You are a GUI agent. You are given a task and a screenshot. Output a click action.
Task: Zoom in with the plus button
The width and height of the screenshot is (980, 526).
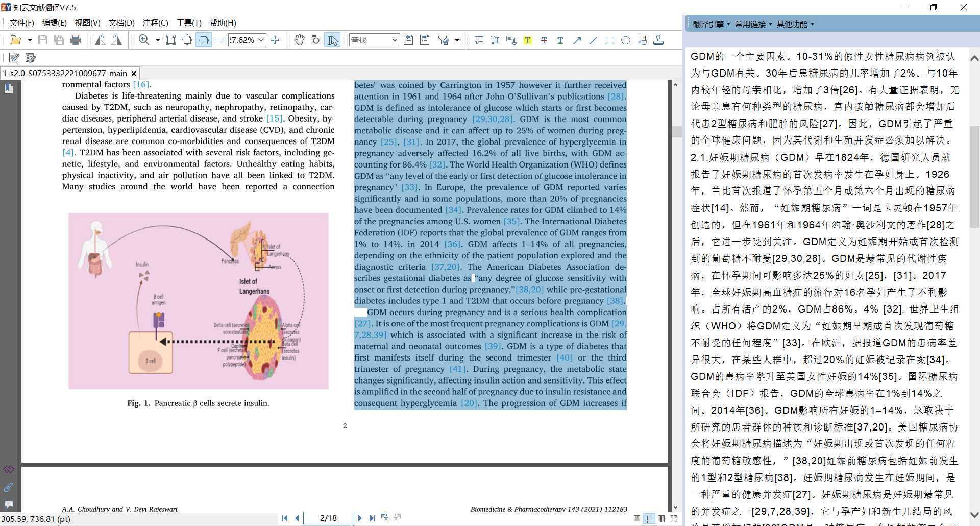pos(275,40)
